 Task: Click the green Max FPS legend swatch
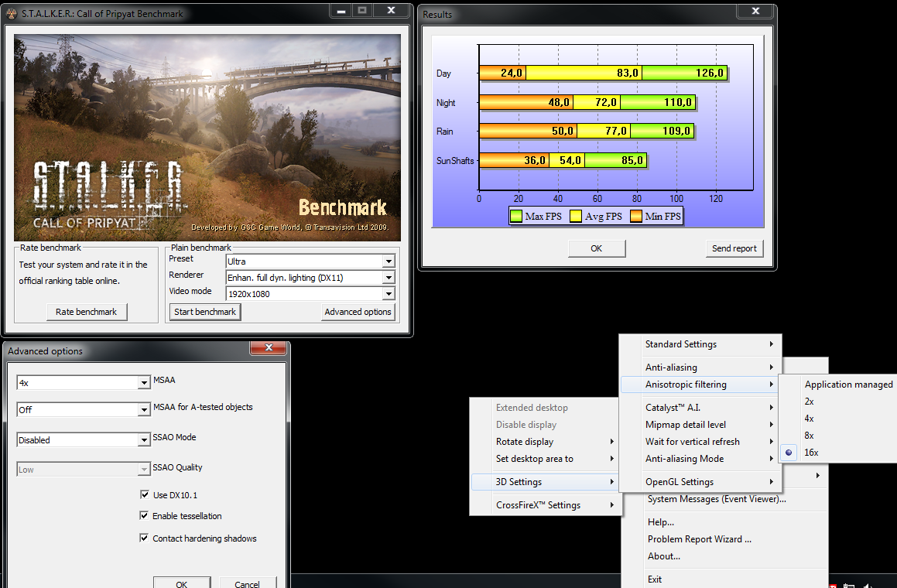(x=516, y=216)
